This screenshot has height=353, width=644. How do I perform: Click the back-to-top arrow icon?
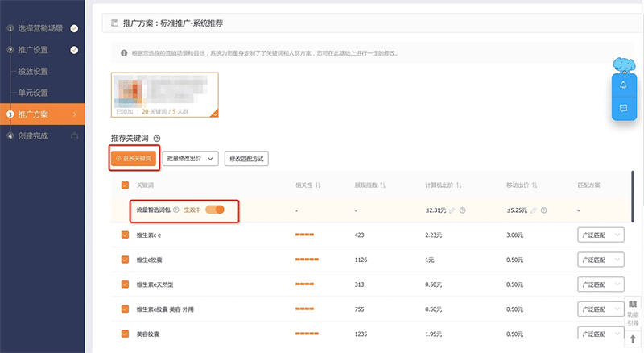pos(634,339)
